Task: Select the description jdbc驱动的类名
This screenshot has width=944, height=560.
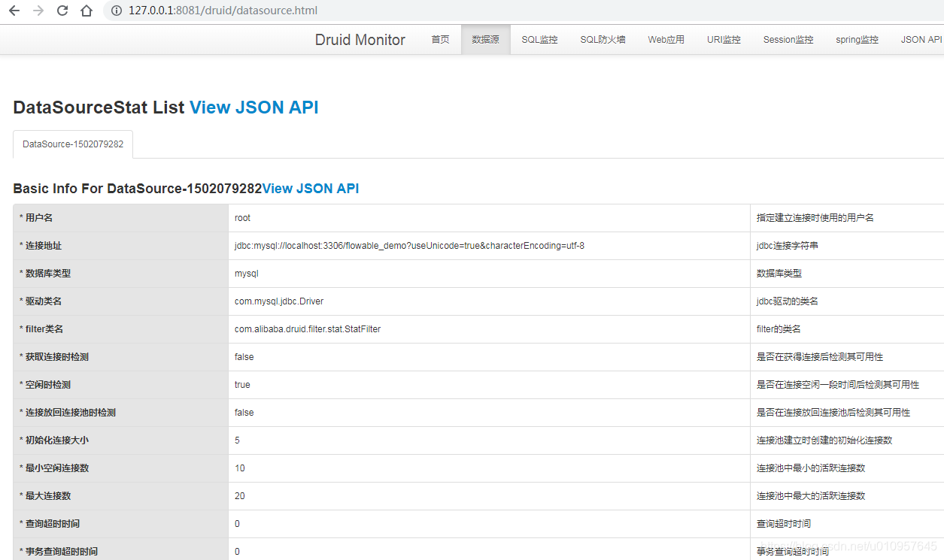Action: click(788, 301)
